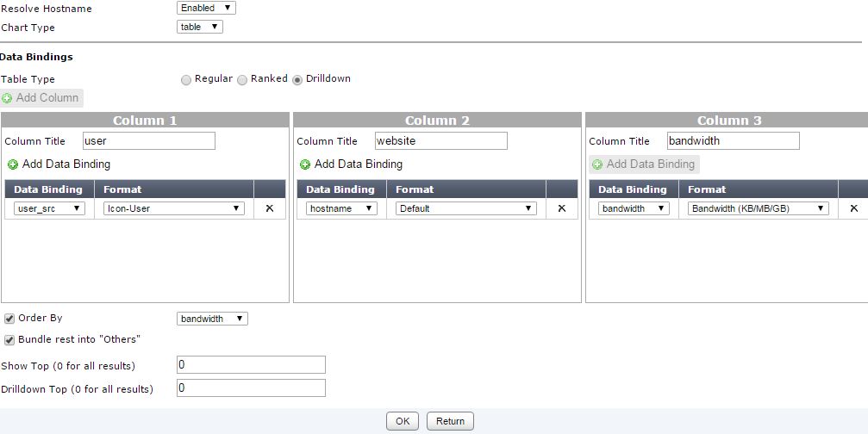Open the Order By bandwidth dropdown
Screen dimensions: 868x434
[212, 319]
